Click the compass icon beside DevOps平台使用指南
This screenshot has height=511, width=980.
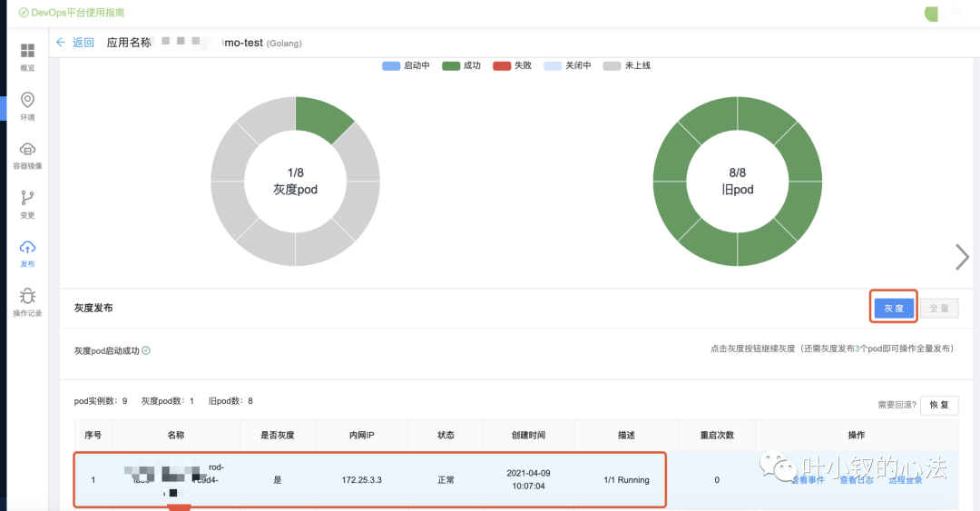tap(24, 13)
